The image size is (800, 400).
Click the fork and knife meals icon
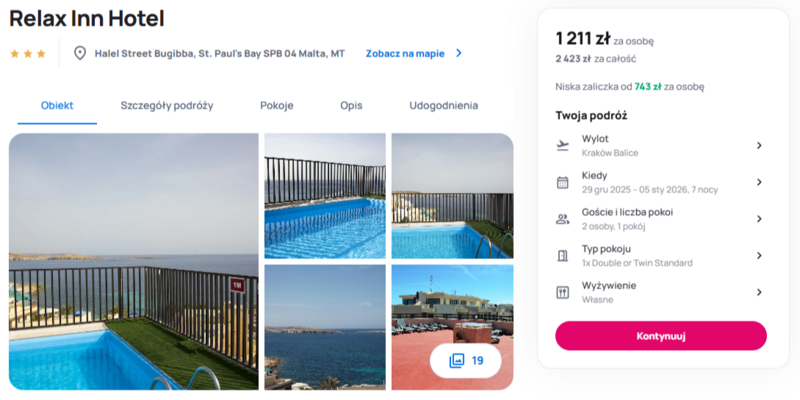click(562, 292)
